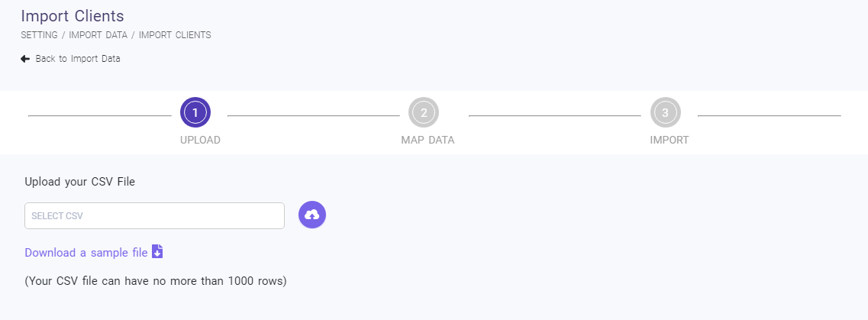Jump to the step 2 circle
Viewport: 868px width, 320px height.
point(424,113)
